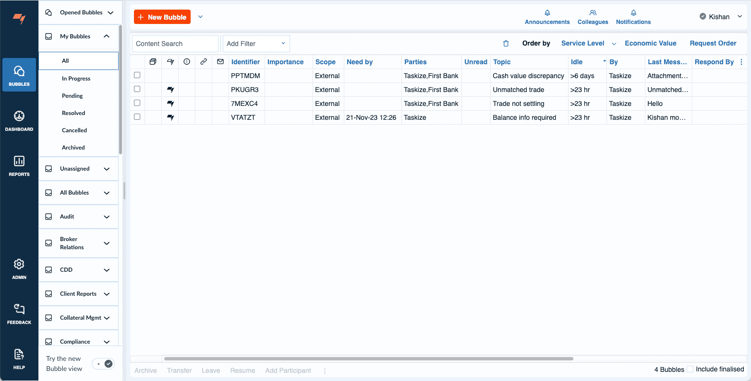Expand the All Bubbles section
This screenshot has width=751, height=381.
pyautogui.click(x=106, y=193)
